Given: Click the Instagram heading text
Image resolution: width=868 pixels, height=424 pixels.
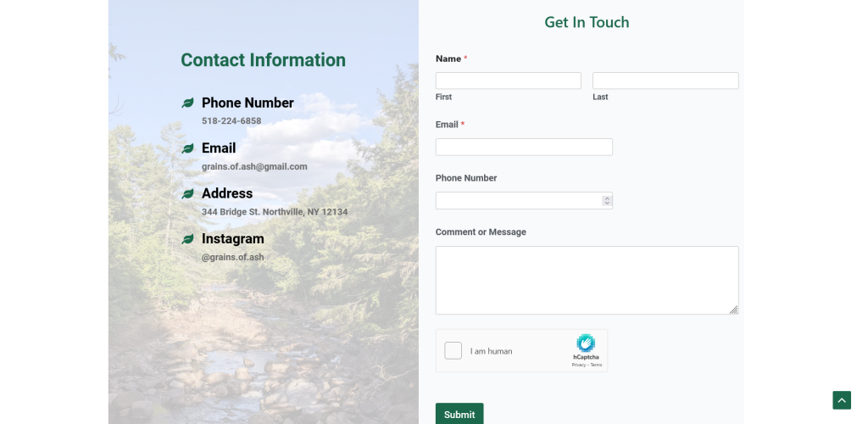Looking at the screenshot, I should click(x=232, y=239).
